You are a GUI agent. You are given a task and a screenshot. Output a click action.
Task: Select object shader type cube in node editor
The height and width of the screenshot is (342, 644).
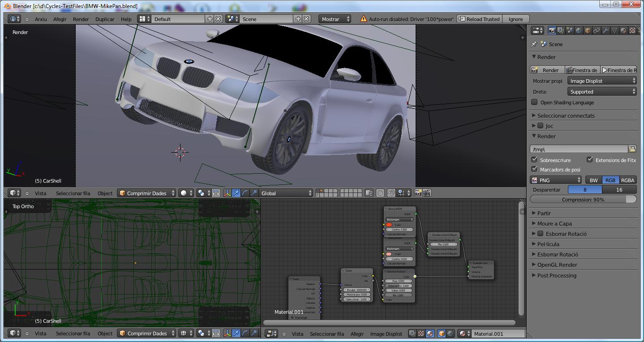point(442,333)
